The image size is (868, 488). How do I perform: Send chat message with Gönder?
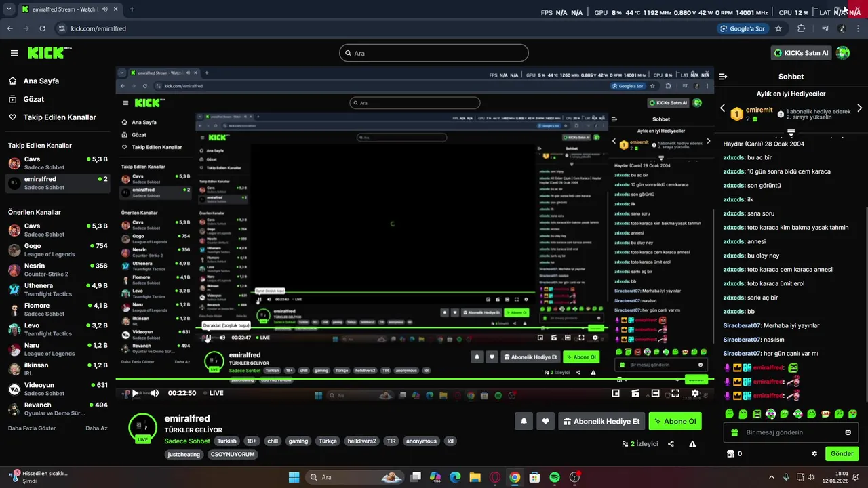coord(842,453)
